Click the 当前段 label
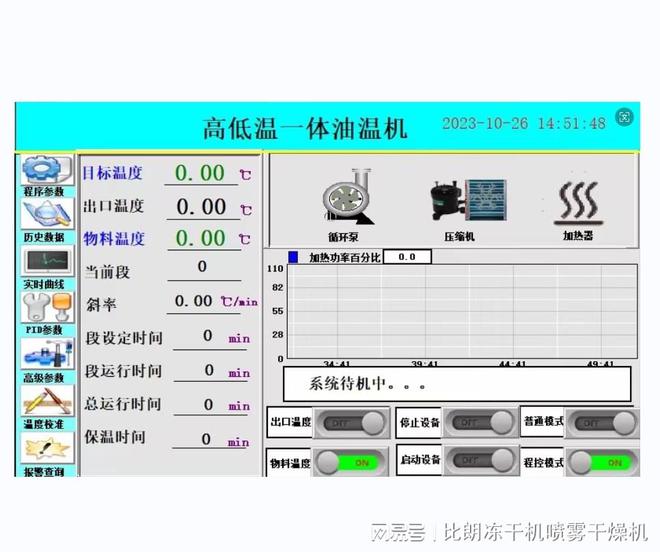The height and width of the screenshot is (552, 660). [x=107, y=272]
